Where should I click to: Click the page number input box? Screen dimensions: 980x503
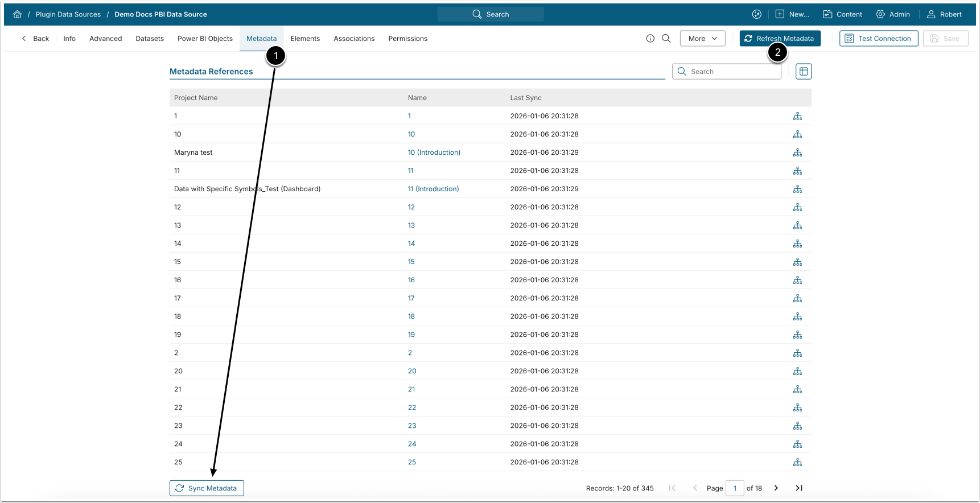(x=734, y=488)
